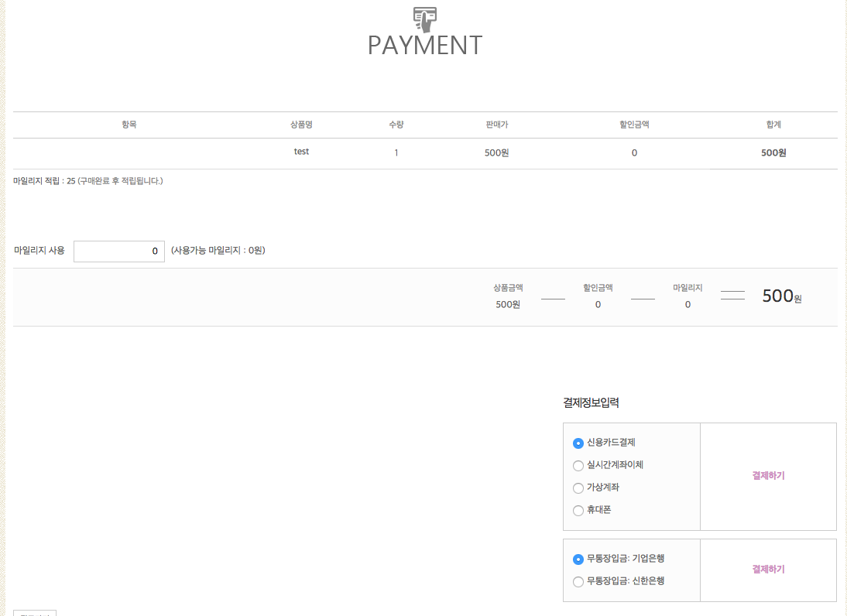Click the payment card icon above the PAYMENT title
The height and width of the screenshot is (616, 847).
424,19
